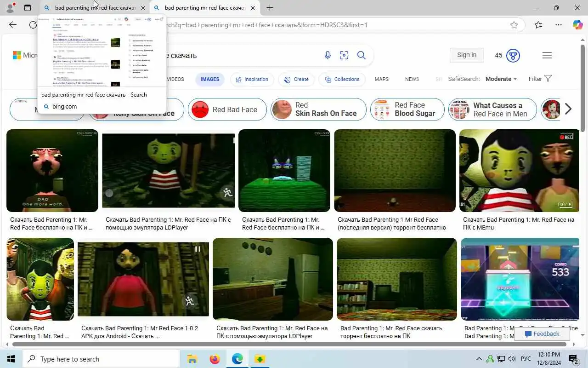588x368 pixels.
Task: Open the image Filter options
Action: click(x=540, y=79)
